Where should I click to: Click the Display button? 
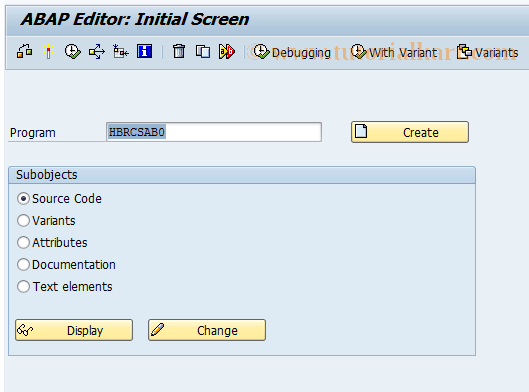tap(74, 330)
